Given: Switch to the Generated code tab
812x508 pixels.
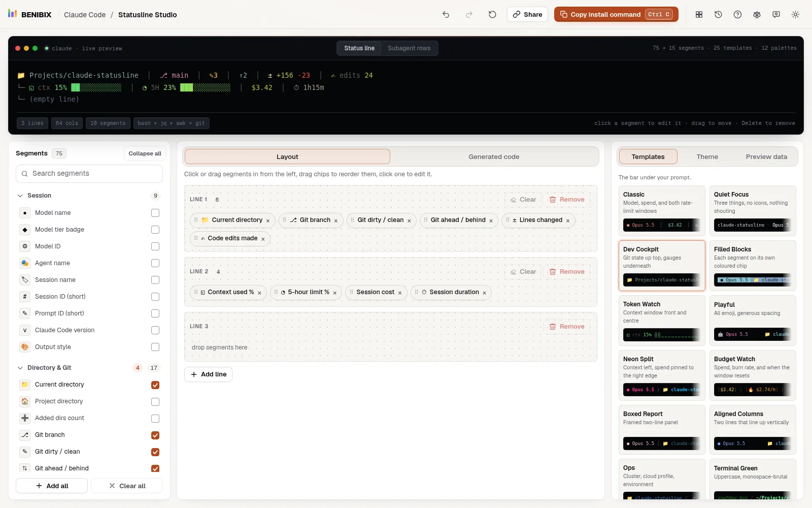Looking at the screenshot, I should click(494, 157).
